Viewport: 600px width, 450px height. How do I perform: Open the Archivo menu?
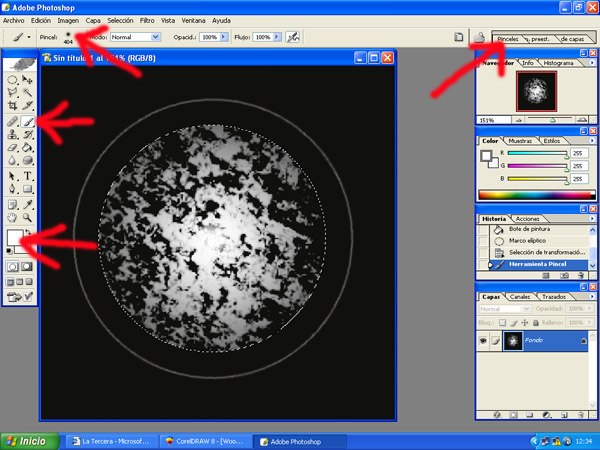click(x=13, y=21)
